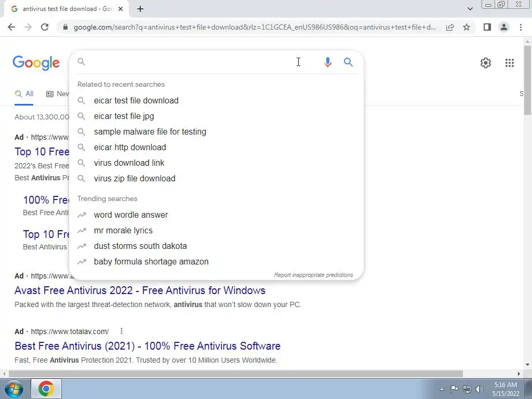
Task: Switch to the All results tab
Action: pos(24,94)
